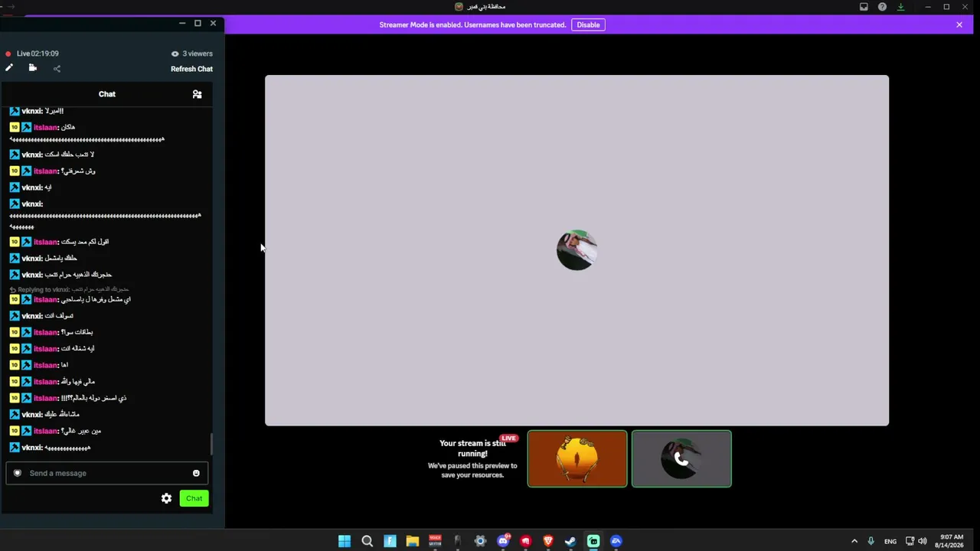Disable Streamer Mode from the banner
This screenshot has width=980, height=551.
588,24
